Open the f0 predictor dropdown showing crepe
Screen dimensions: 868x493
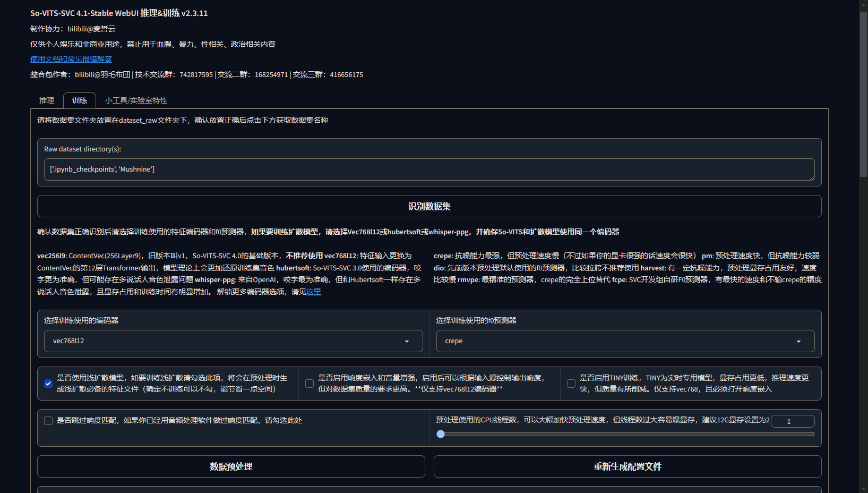click(625, 341)
